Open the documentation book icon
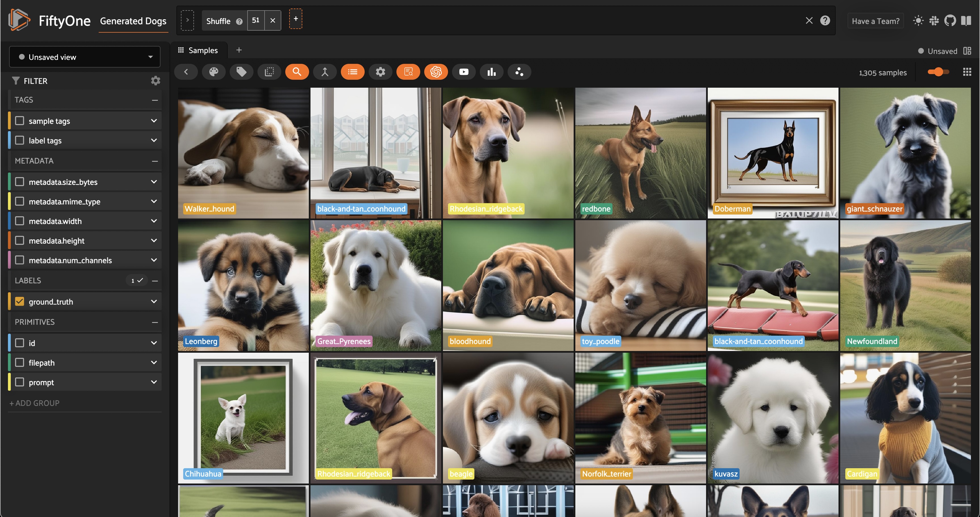This screenshot has height=517, width=980. [966, 20]
